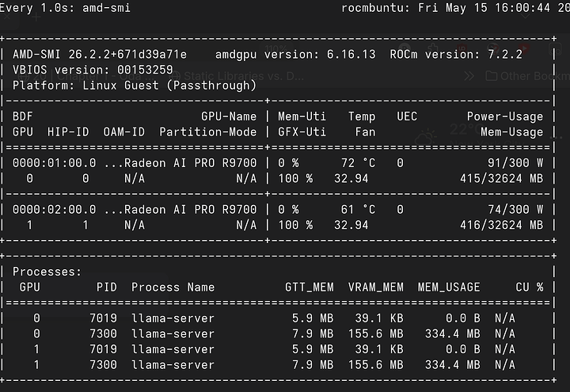The width and height of the screenshot is (570, 392).
Task: Click the amdgpu version value '6.16.13'
Action: [351, 54]
